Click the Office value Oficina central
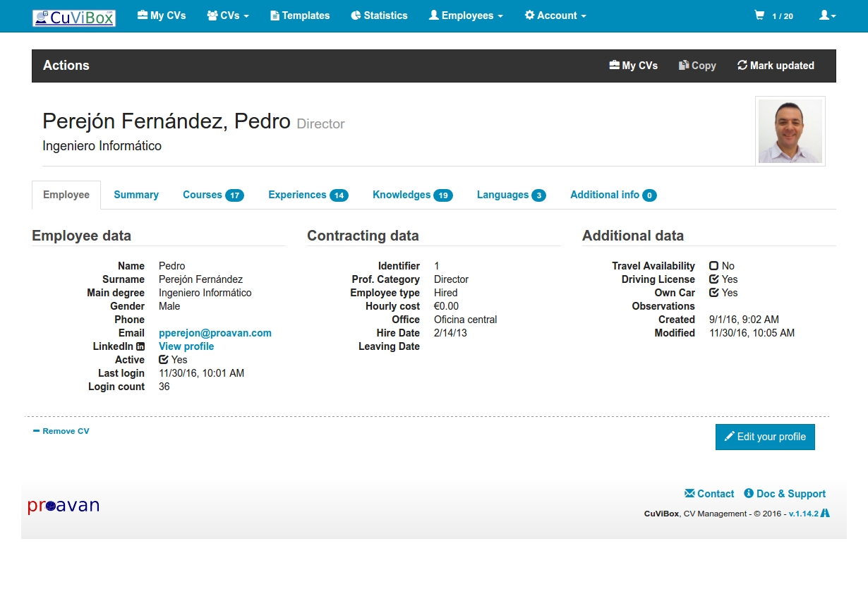Image resolution: width=868 pixels, height=606 pixels. point(465,320)
